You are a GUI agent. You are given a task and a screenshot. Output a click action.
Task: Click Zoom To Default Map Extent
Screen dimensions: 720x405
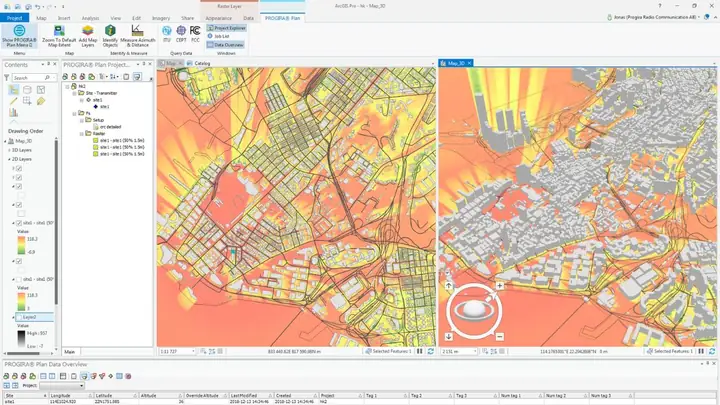pyautogui.click(x=59, y=36)
